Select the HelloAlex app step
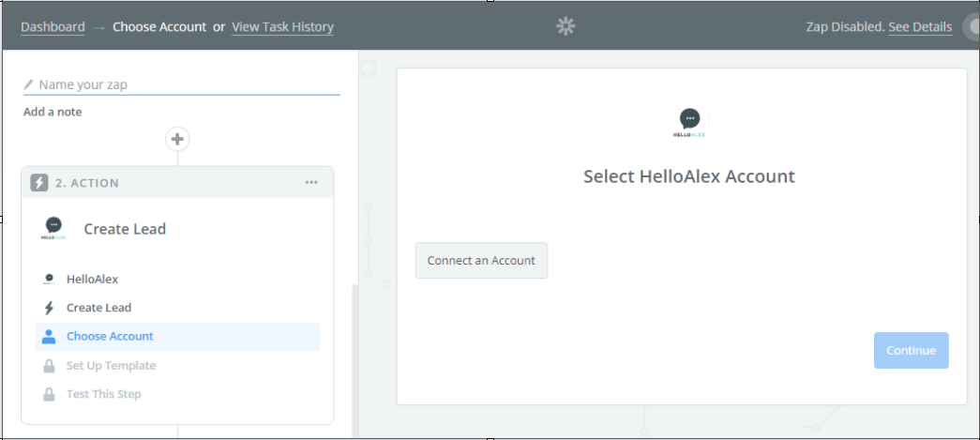This screenshot has height=440, width=980. 177,279
